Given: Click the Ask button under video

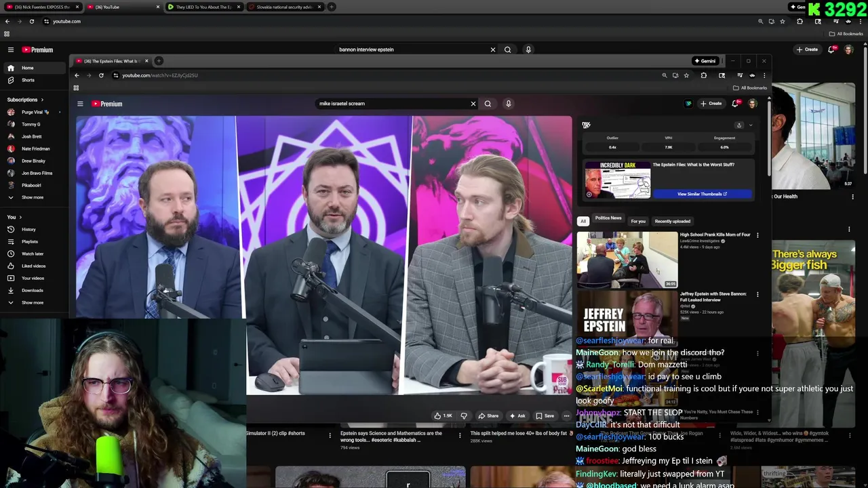Looking at the screenshot, I should tap(517, 415).
